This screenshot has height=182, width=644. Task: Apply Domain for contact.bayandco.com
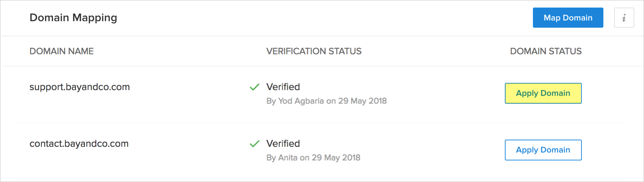(x=543, y=150)
